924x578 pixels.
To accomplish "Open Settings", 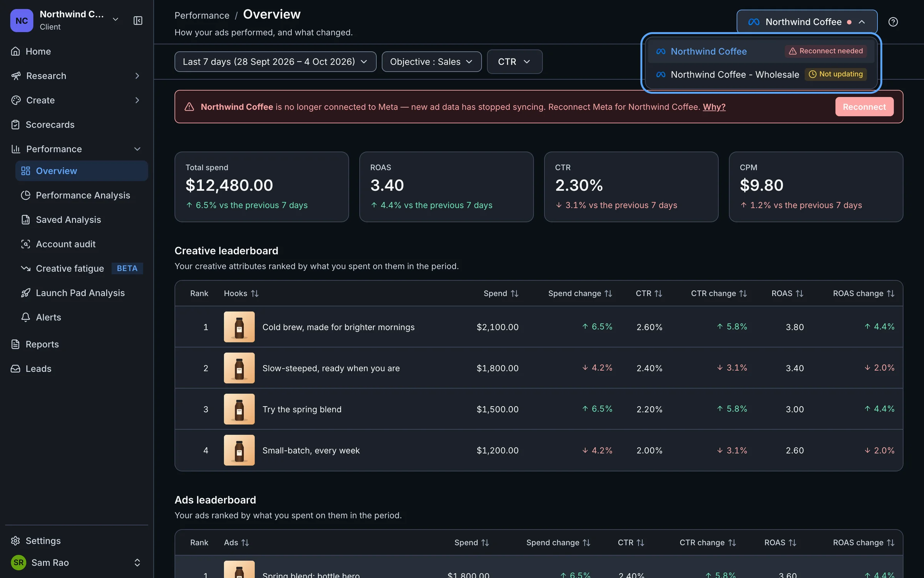I will (x=77, y=541).
